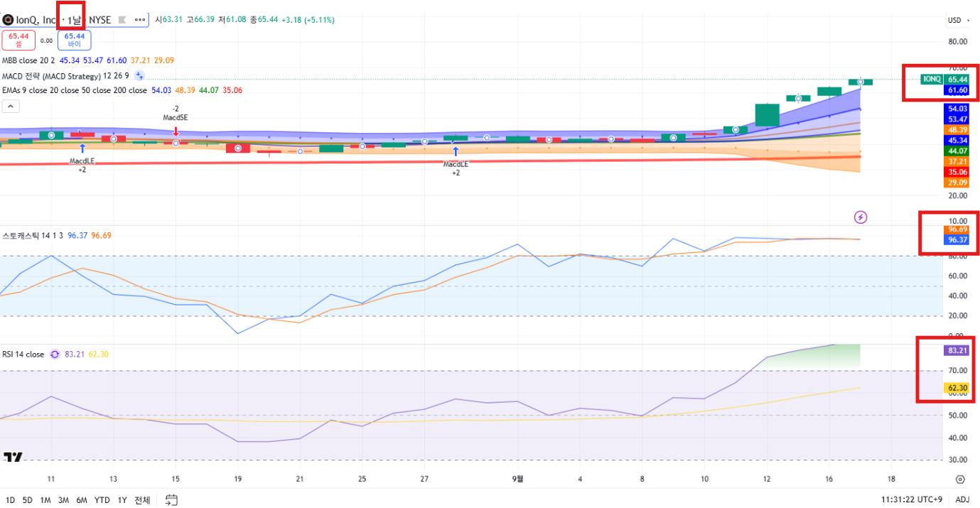Open chart scale settings gear icon
The height and width of the screenshot is (508, 980).
pyautogui.click(x=960, y=480)
